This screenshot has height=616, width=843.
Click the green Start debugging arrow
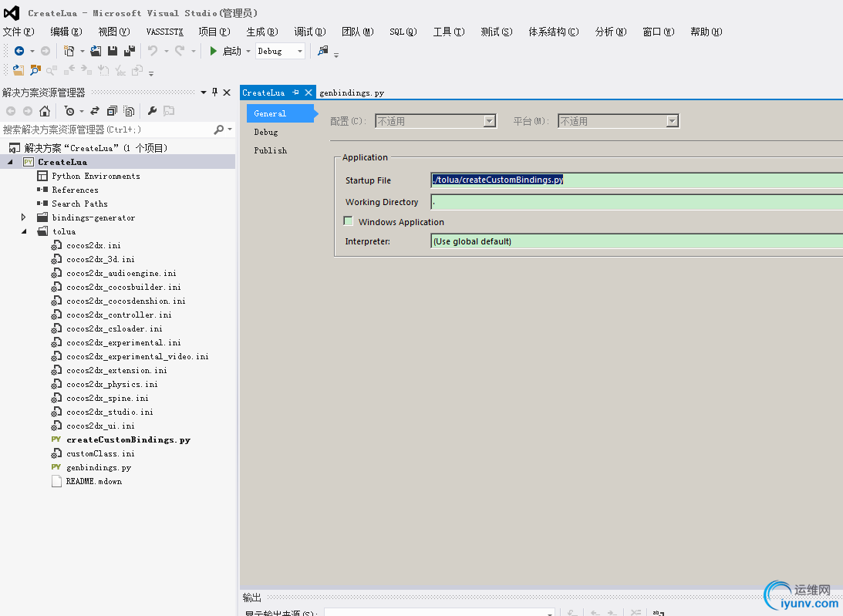coord(214,51)
